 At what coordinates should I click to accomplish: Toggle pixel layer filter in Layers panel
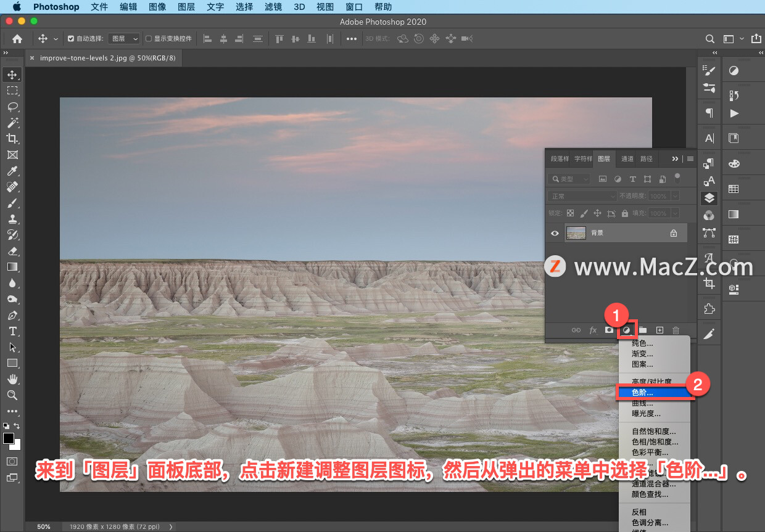[x=603, y=179]
